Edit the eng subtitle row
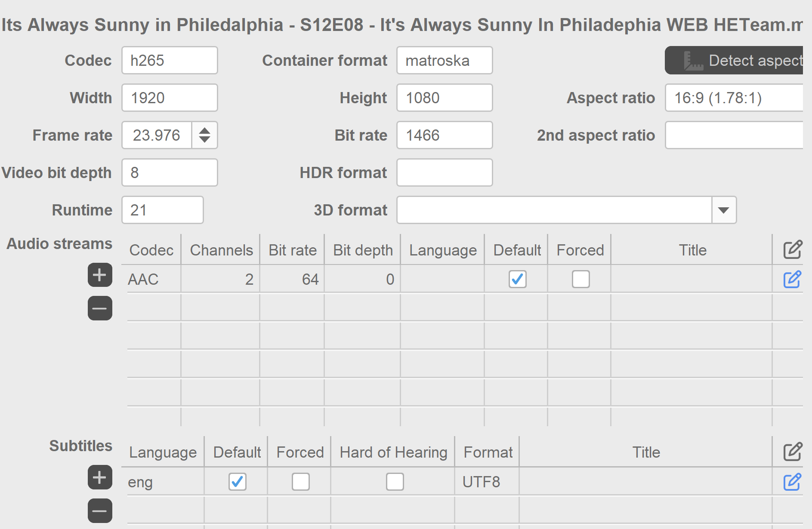Screen dimensions: 812x529 [792, 482]
